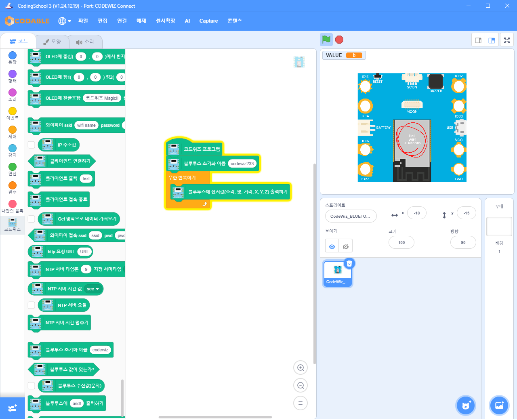Expand the sec dropdown in NTP 서버 시간 값
The width and height of the screenshot is (517, 420).
(x=93, y=289)
